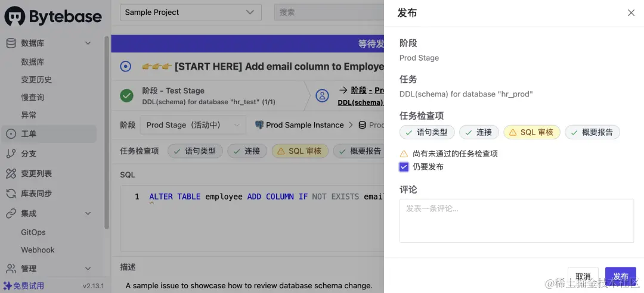644x293 pixels.
Task: Click the PostgreSQL elephant instance icon
Action: 259,124
